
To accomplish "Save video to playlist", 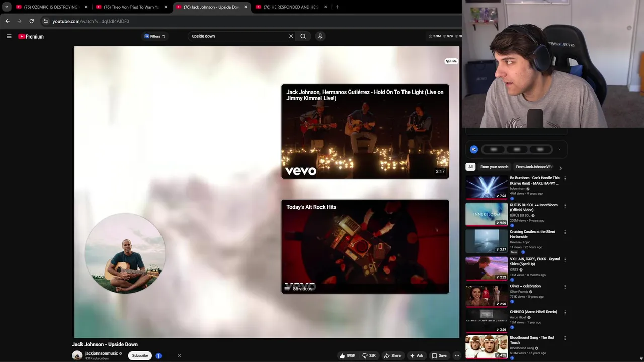I will point(439,355).
